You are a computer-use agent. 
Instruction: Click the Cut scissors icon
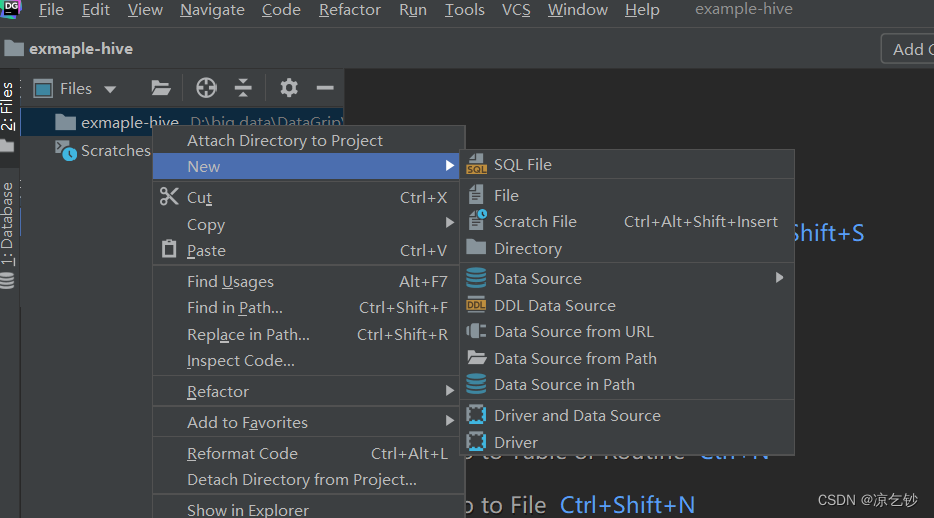[169, 196]
